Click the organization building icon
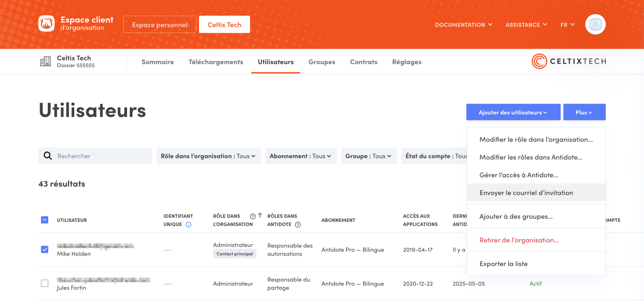644x302 pixels. coord(46,62)
